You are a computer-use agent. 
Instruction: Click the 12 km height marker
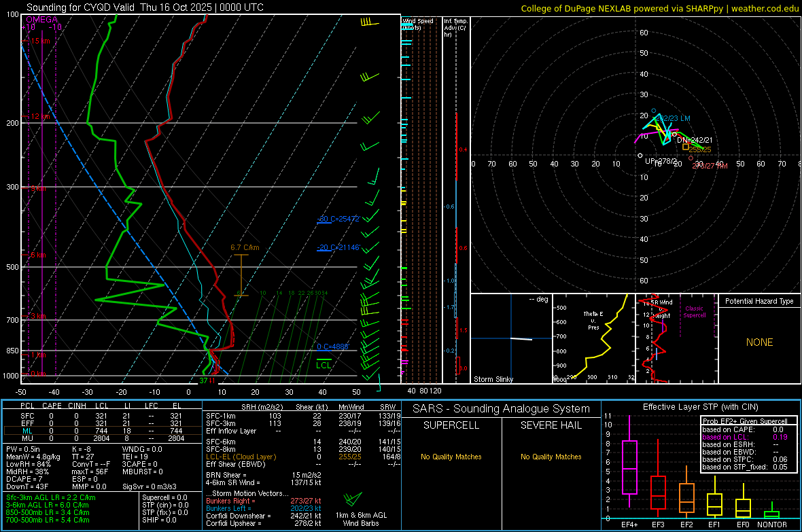pos(40,116)
